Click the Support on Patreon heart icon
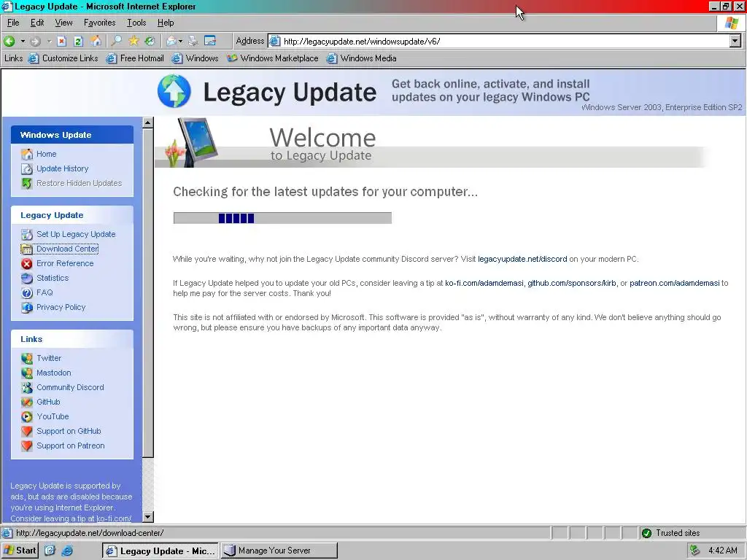This screenshot has width=747, height=560. click(27, 446)
